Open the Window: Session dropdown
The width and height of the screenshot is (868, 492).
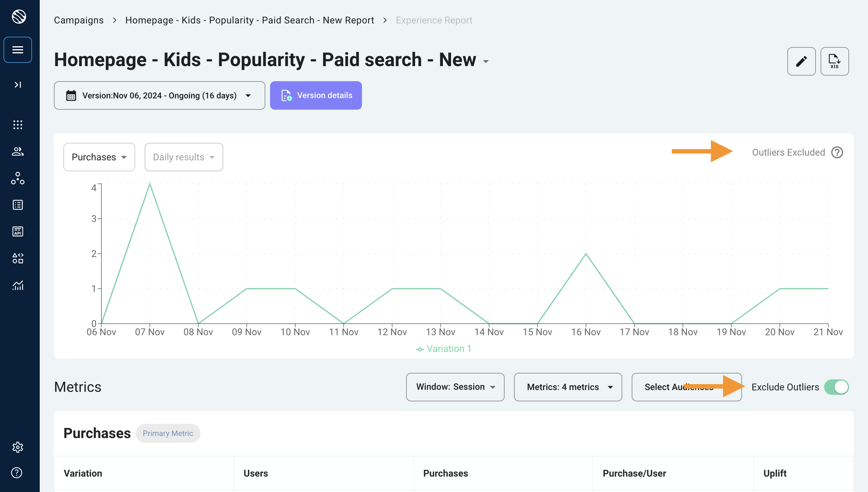click(x=455, y=387)
